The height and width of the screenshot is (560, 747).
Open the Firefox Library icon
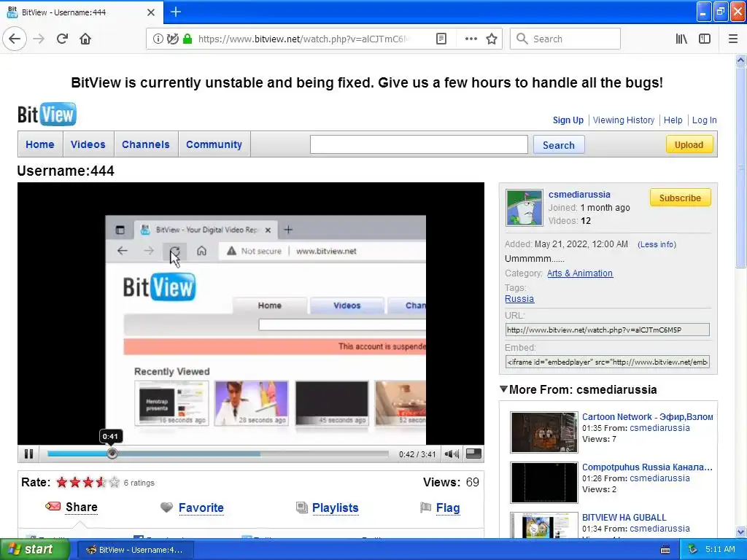(681, 39)
